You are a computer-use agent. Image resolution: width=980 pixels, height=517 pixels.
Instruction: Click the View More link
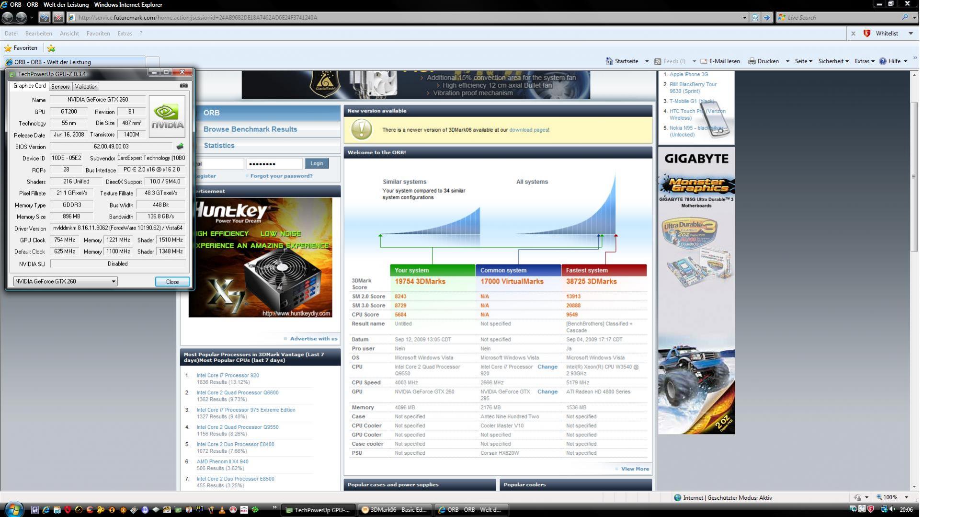[x=635, y=469]
